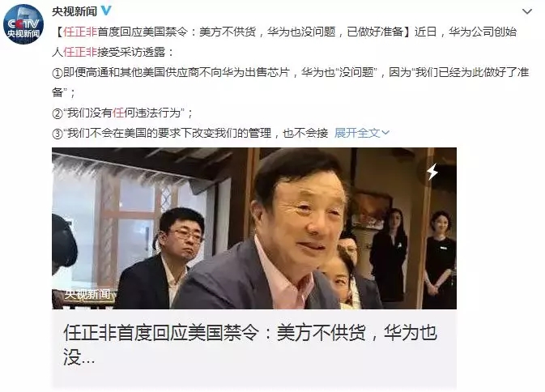Click the circled ② bullet marker
545x392 pixels.
click(x=57, y=113)
